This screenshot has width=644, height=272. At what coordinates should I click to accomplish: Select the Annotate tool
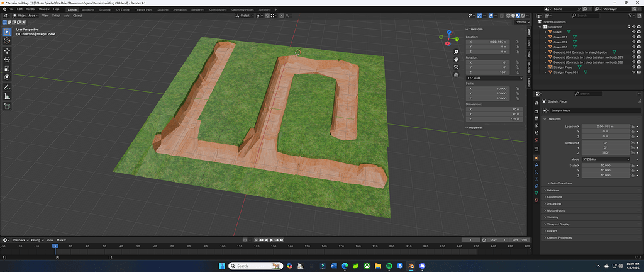click(7, 87)
